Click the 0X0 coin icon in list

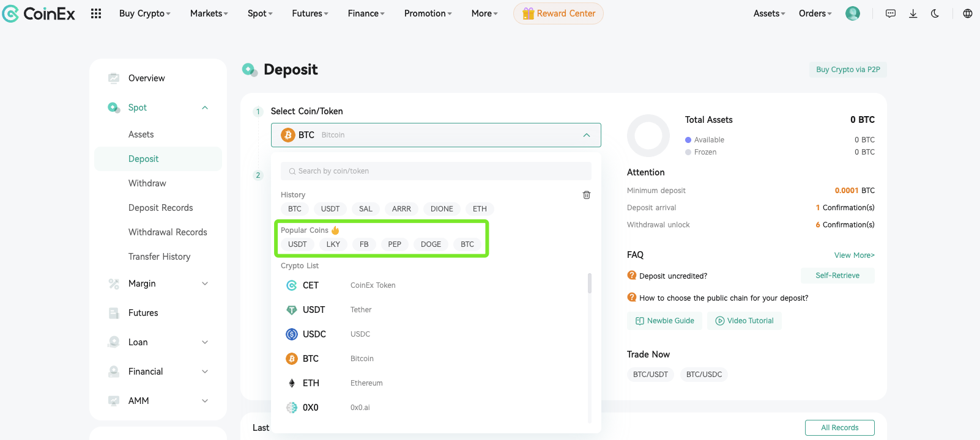[x=292, y=408]
